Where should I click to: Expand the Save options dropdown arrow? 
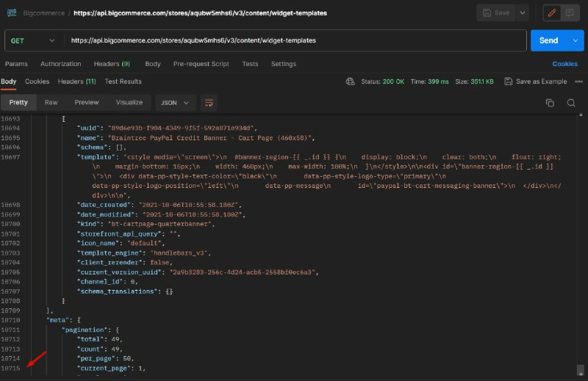pos(523,12)
